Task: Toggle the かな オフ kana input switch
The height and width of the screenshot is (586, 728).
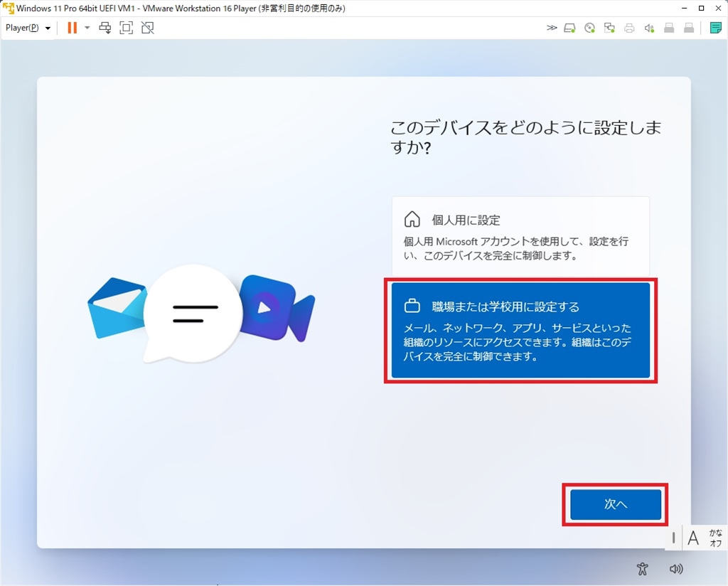Action: coord(715,538)
